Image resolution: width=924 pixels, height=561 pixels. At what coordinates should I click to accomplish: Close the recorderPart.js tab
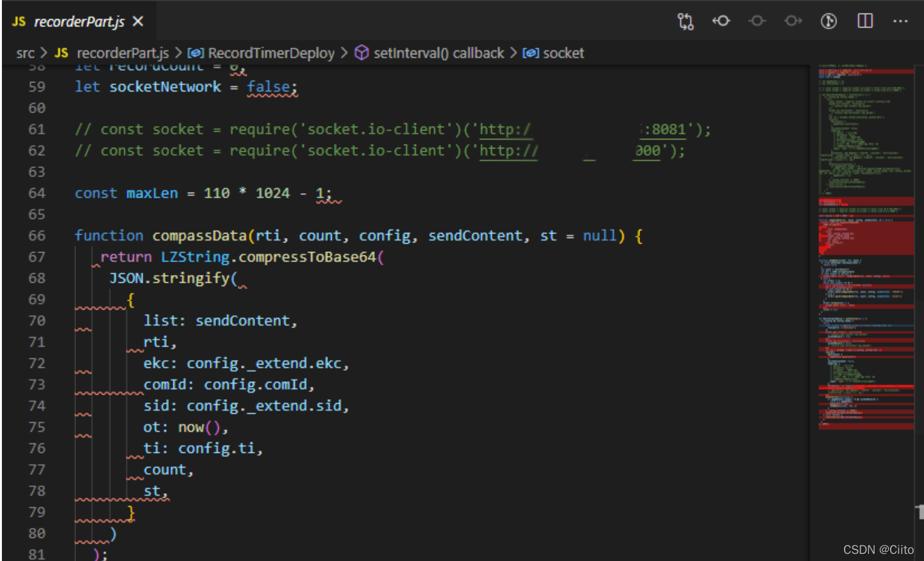pyautogui.click(x=137, y=22)
